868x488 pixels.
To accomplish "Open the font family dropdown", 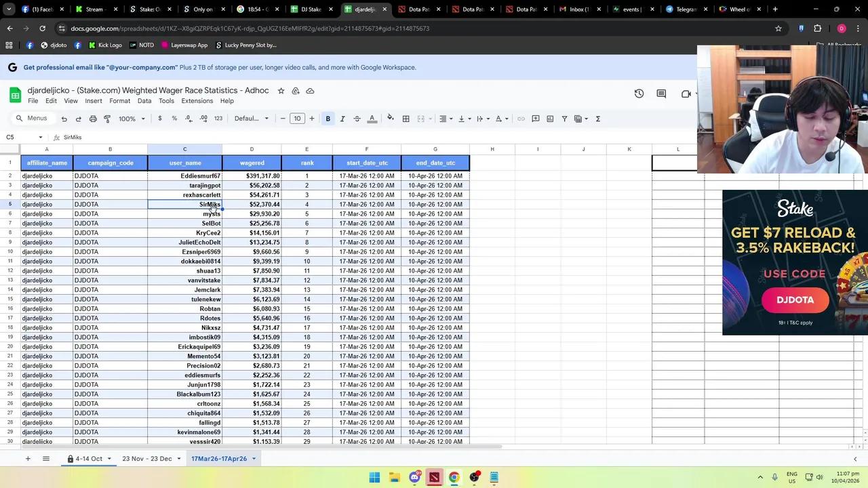I will [x=252, y=119].
